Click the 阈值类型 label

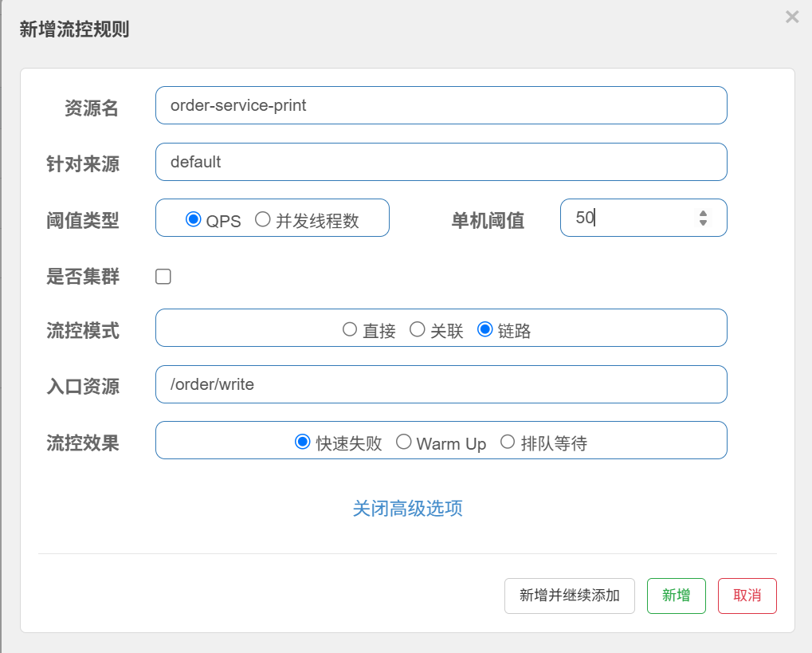coord(83,221)
